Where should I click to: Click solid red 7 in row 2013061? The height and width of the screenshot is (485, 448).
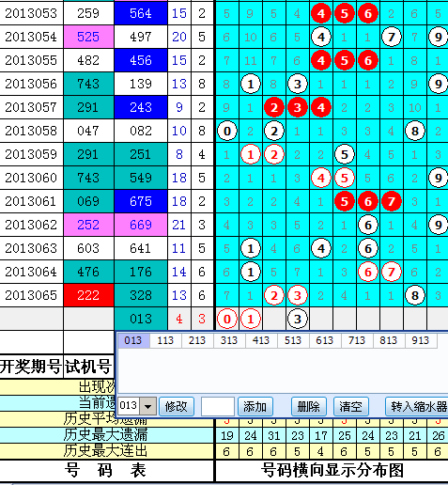392,201
